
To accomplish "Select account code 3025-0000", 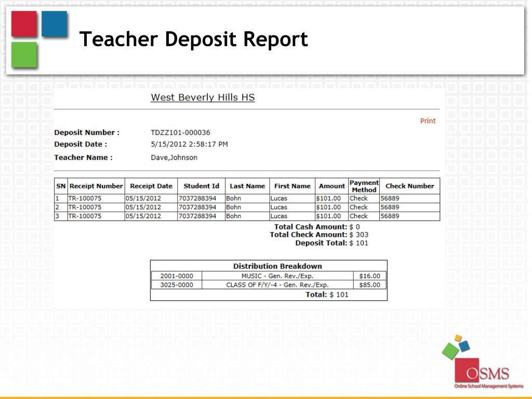I will 177,285.
